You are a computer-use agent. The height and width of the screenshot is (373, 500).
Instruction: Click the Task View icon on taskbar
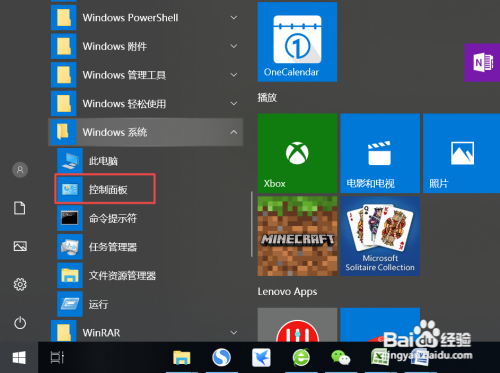57,358
